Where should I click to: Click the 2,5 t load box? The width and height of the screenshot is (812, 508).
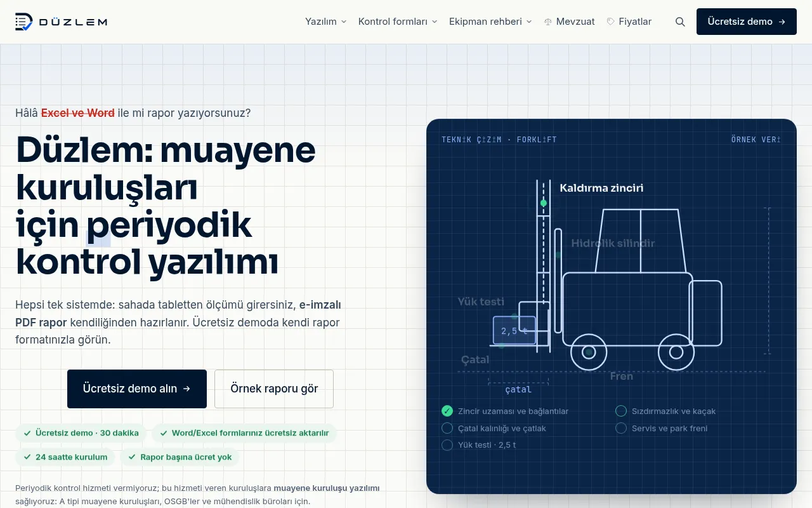[x=514, y=330]
